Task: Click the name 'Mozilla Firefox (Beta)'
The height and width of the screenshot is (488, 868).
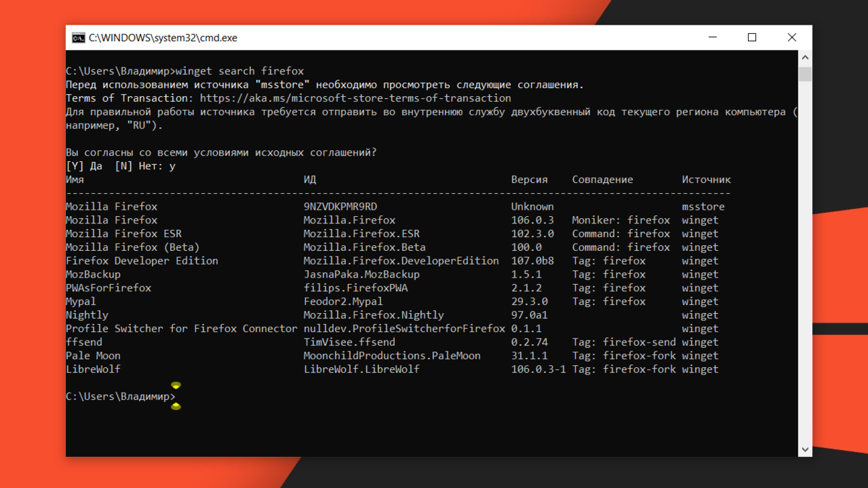Action: tap(132, 247)
